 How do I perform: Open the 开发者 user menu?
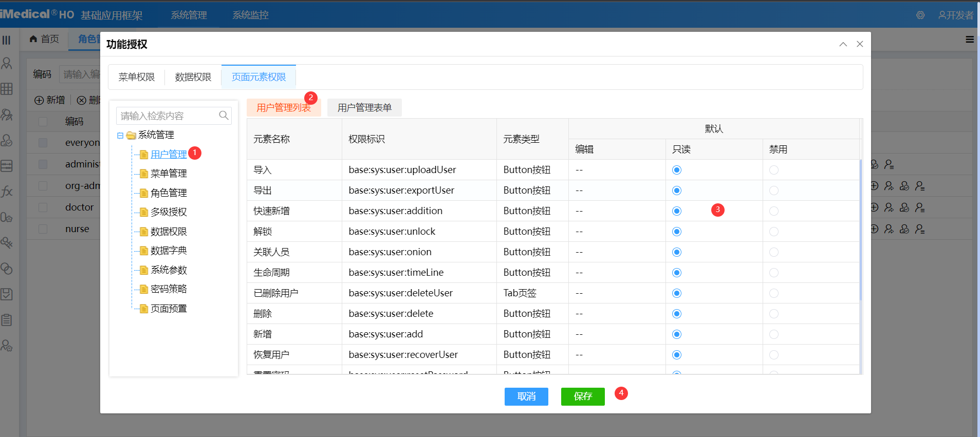tap(955, 15)
